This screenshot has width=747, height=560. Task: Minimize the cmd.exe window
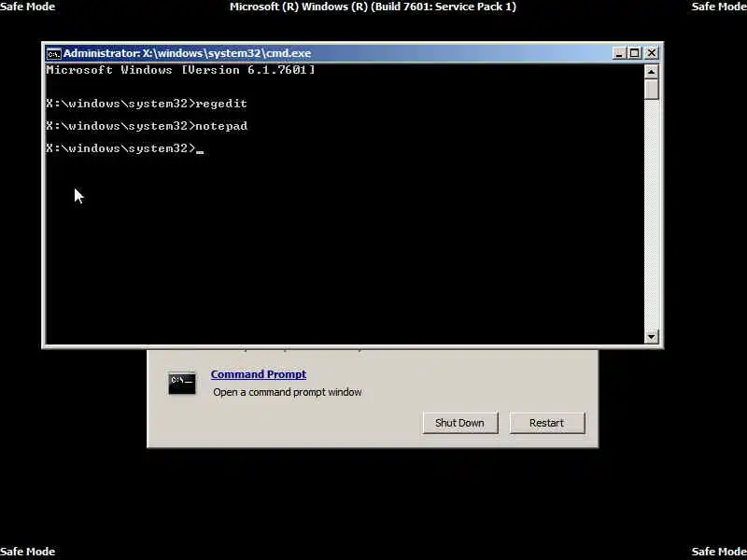click(619, 53)
